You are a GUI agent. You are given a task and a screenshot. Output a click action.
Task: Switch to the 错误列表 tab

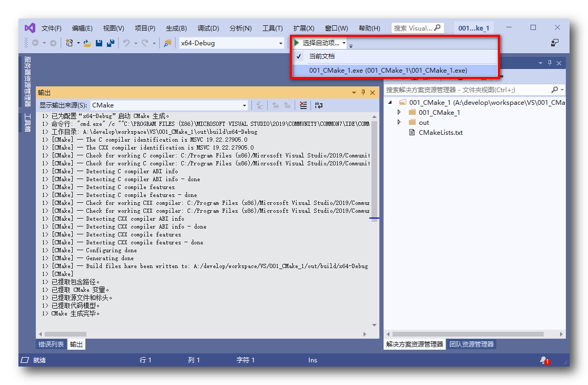pos(51,344)
